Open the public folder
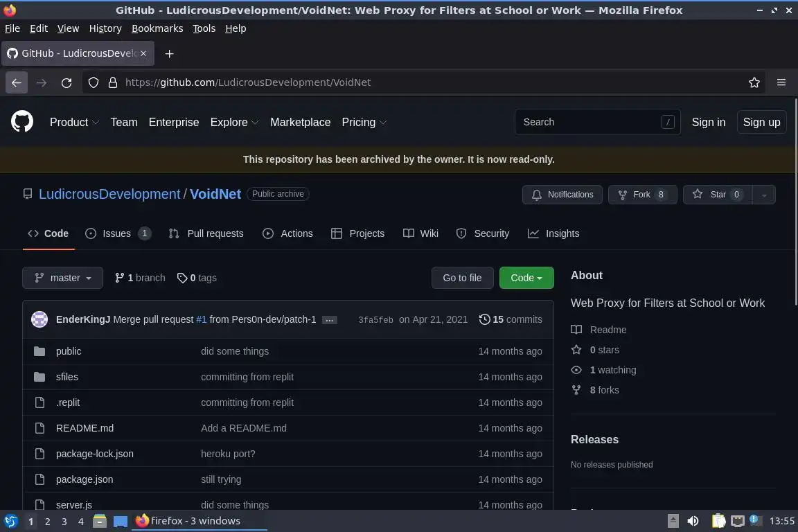The height and width of the screenshot is (532, 798). (69, 351)
